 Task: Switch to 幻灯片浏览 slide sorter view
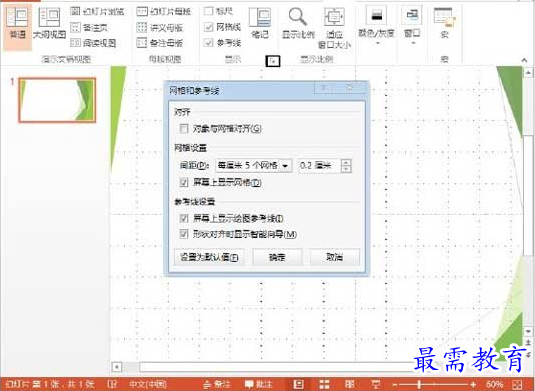(97, 11)
